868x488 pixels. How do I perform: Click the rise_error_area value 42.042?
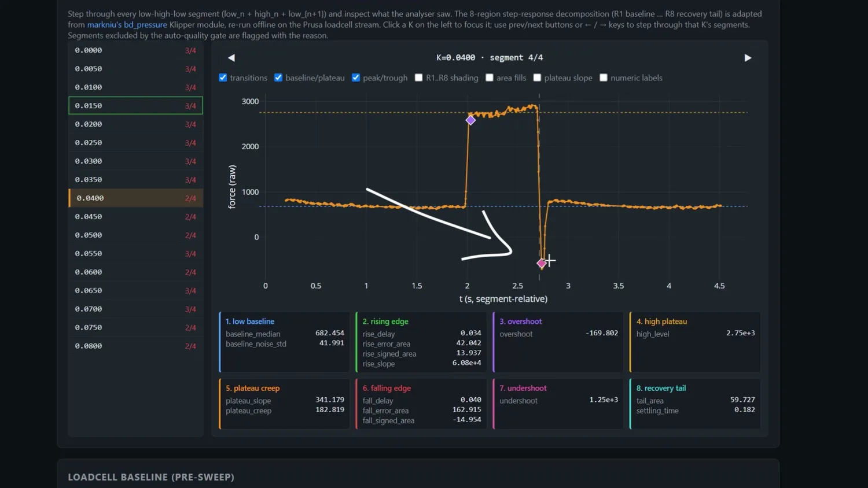[469, 343]
